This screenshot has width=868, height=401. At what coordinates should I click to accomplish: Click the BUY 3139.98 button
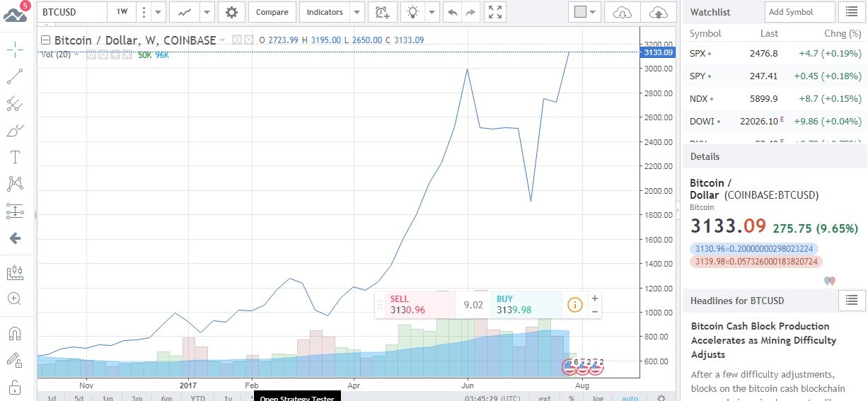526,305
